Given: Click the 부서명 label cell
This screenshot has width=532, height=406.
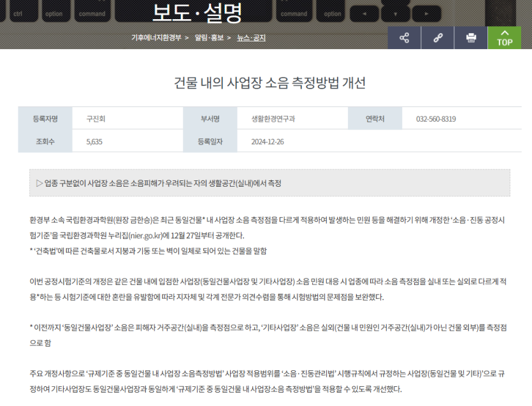Looking at the screenshot, I should pos(210,119).
